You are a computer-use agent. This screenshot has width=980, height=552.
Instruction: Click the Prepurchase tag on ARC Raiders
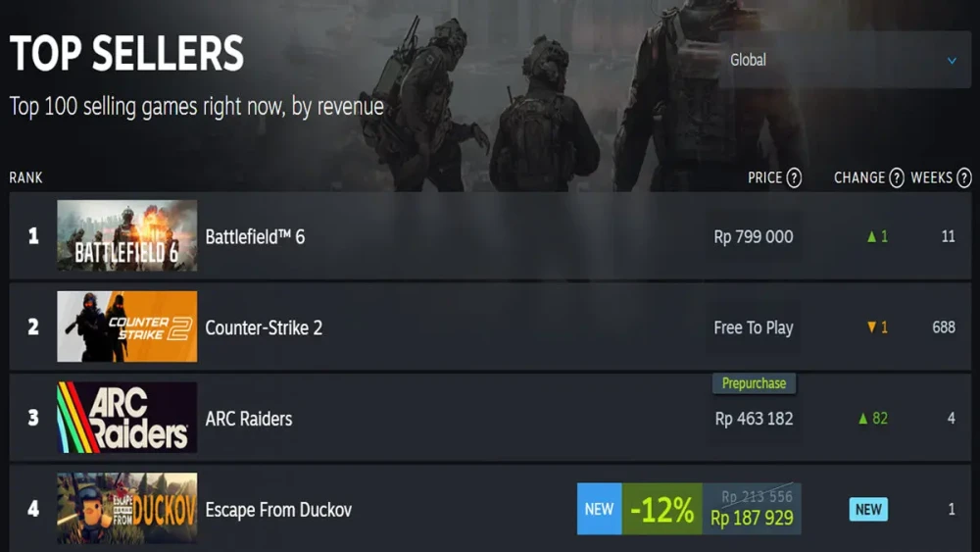pos(755,383)
